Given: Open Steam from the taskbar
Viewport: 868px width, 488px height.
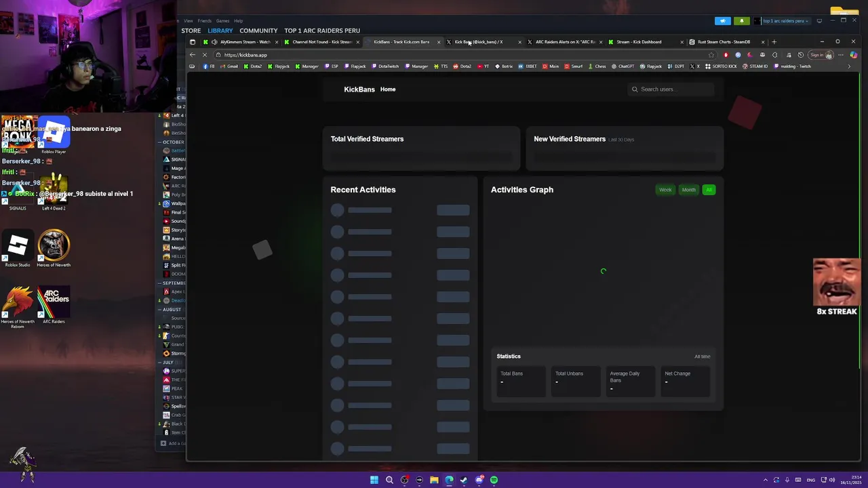Looking at the screenshot, I should pyautogui.click(x=464, y=480).
